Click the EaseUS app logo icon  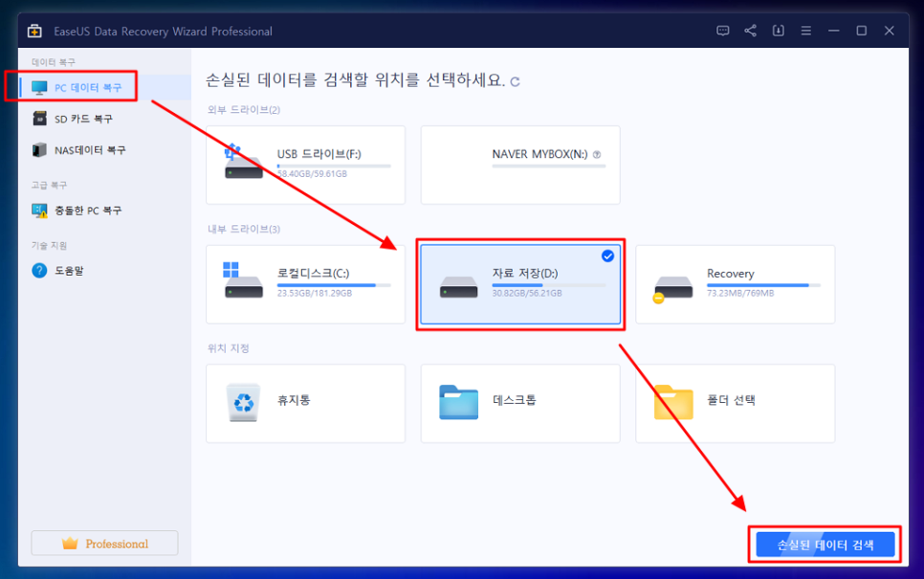tap(34, 32)
